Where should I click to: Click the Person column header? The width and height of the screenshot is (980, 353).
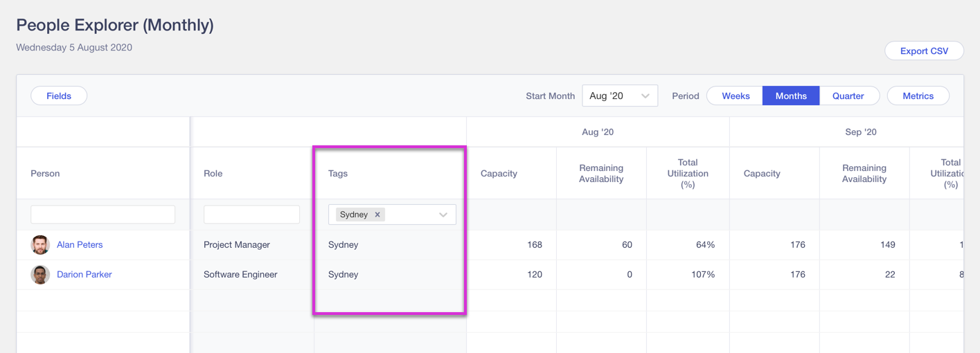[45, 174]
